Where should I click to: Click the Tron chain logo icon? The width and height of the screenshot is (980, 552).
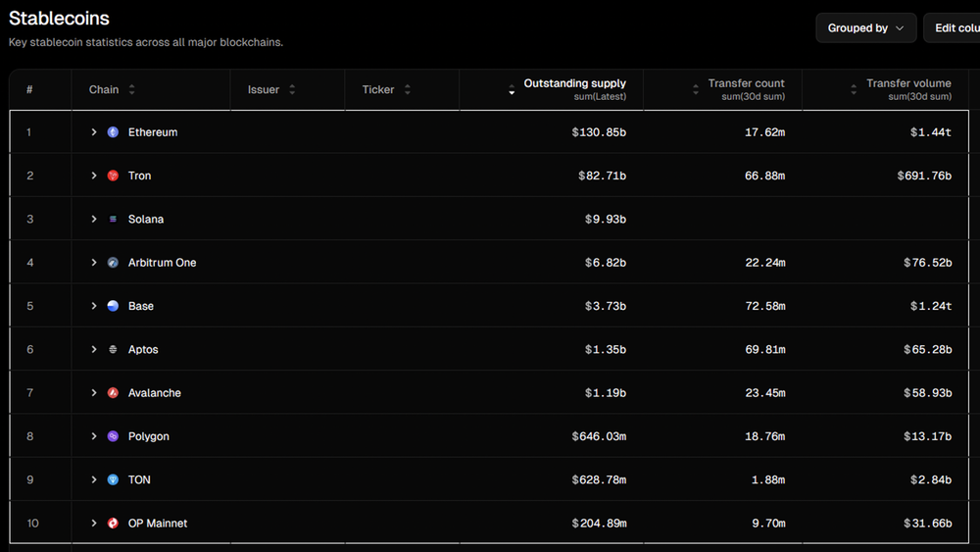click(x=113, y=176)
